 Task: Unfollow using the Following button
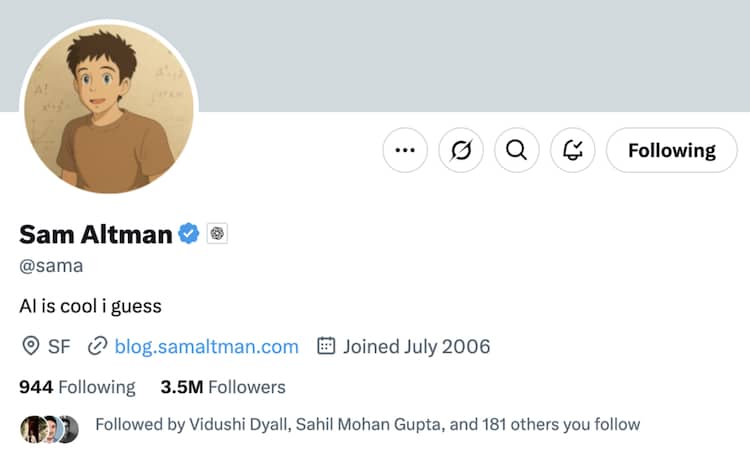671,150
